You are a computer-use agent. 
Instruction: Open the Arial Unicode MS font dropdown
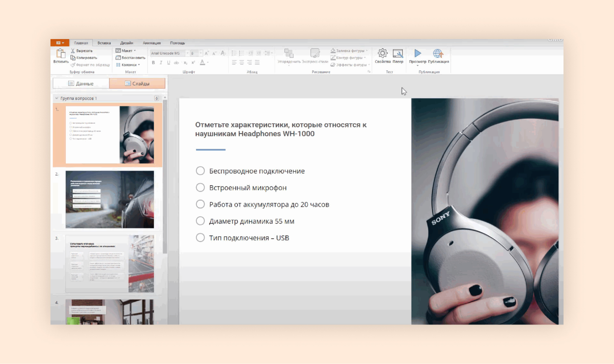pyautogui.click(x=187, y=53)
